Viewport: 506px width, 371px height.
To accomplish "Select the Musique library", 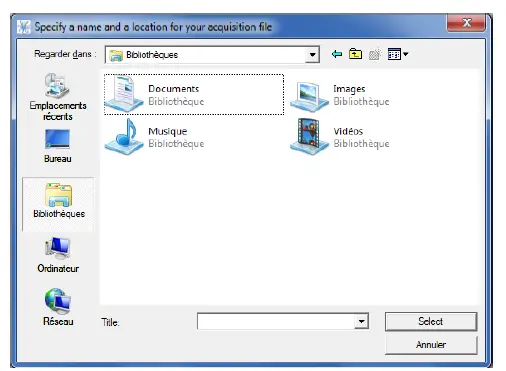I will click(x=155, y=137).
